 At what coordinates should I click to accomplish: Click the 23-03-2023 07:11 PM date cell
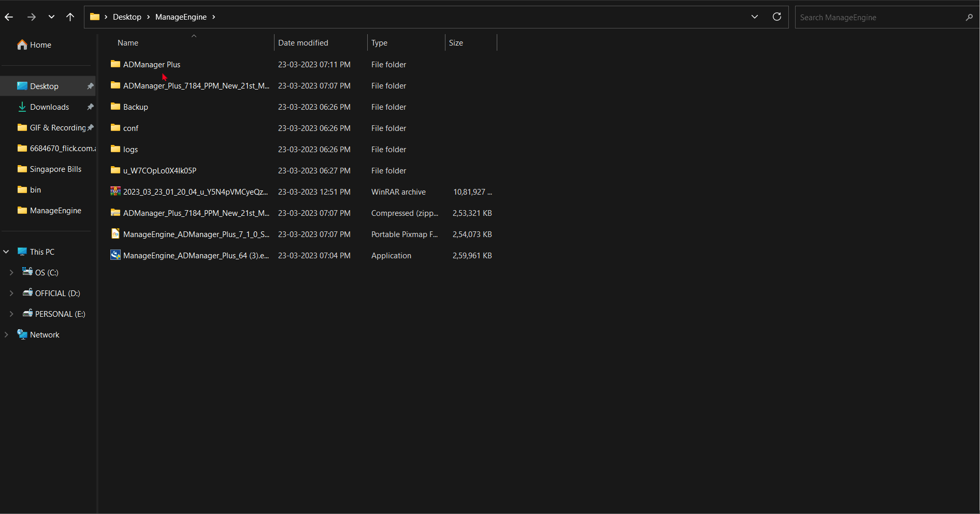point(314,65)
